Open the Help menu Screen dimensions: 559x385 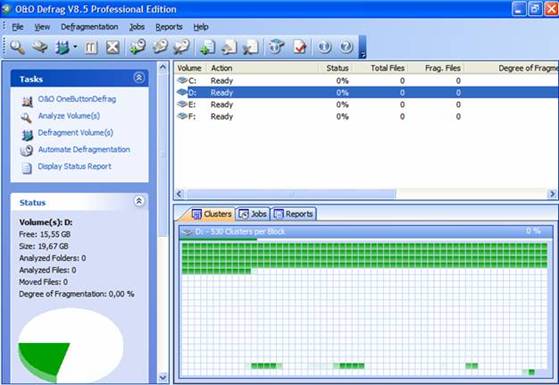tap(201, 27)
